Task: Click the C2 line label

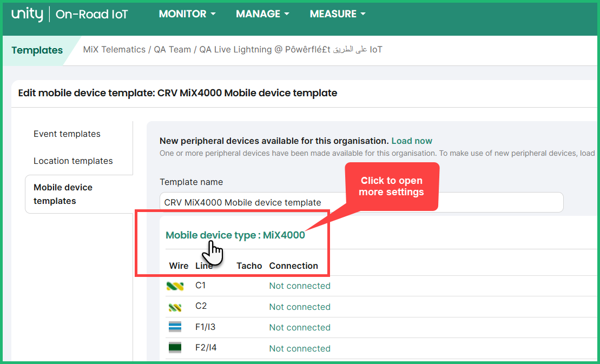Action: [x=201, y=306]
